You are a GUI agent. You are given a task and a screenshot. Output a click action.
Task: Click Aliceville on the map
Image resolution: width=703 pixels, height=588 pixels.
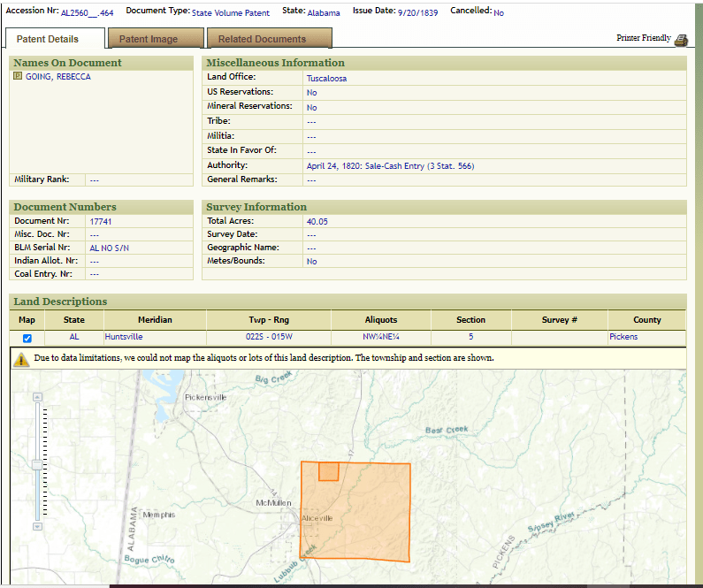point(316,518)
